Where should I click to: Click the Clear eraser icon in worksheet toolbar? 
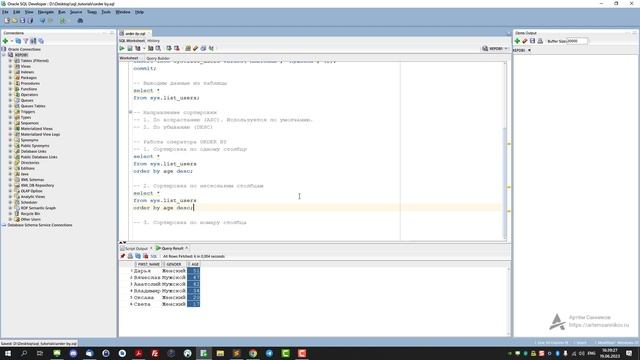click(x=196, y=48)
